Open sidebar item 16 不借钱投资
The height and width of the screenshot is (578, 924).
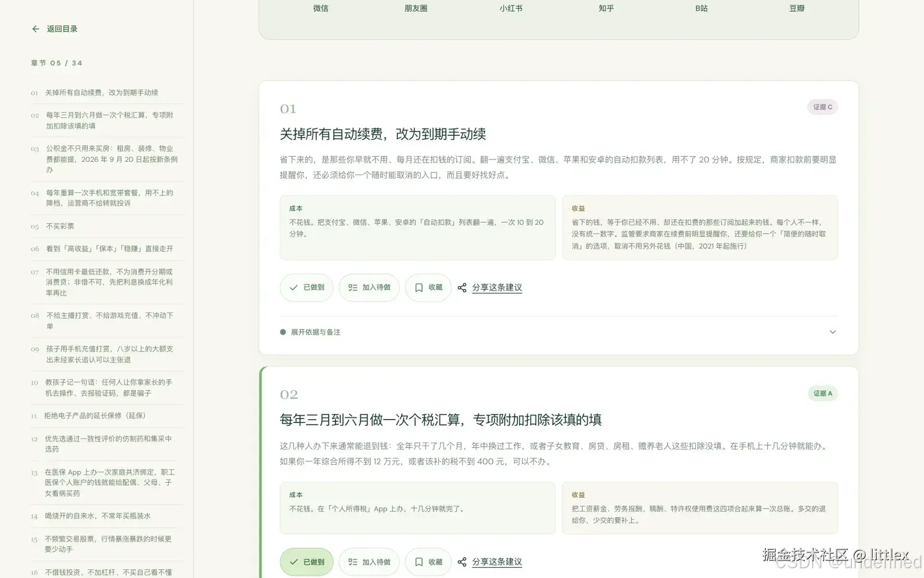tap(106, 572)
